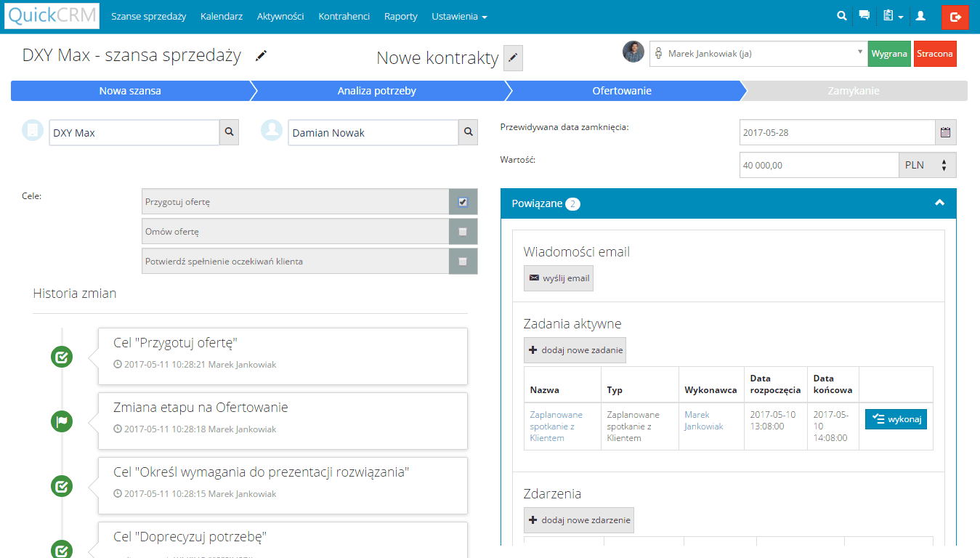980x558 pixels.
Task: Search company with magnifier beside DXY Max
Action: 229,132
